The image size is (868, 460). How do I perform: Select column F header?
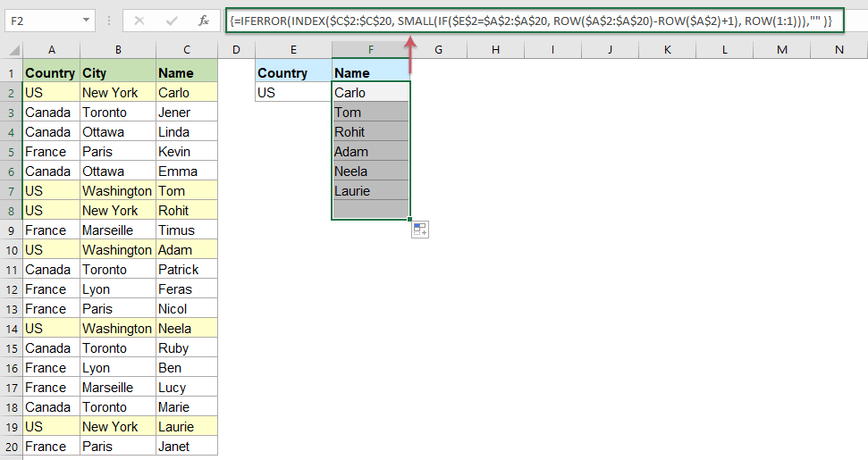[371, 50]
